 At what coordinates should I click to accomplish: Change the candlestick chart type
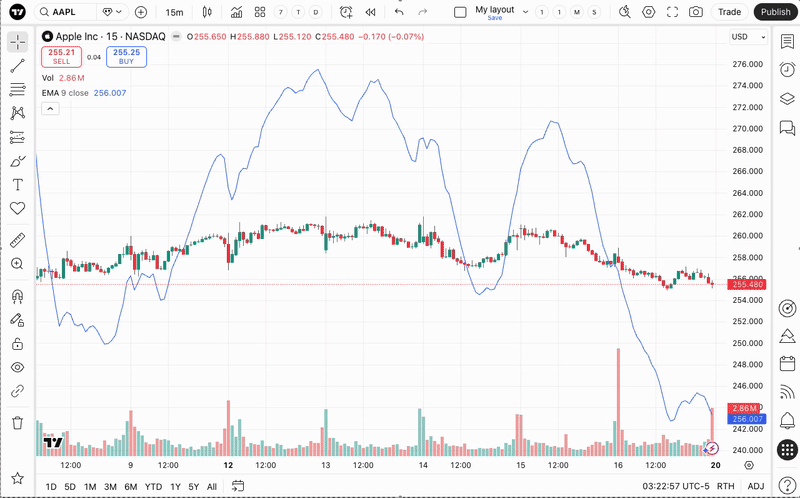(x=207, y=12)
